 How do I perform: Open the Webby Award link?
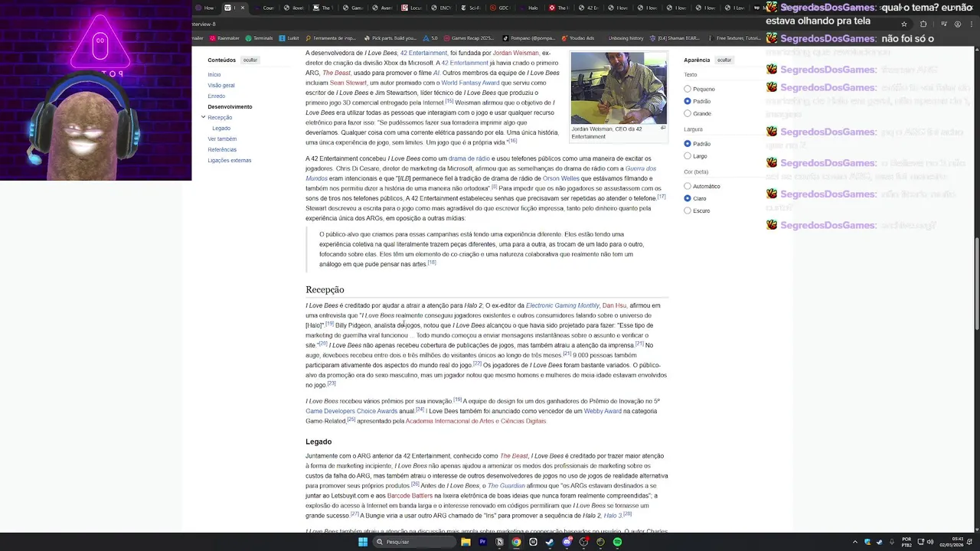click(603, 411)
